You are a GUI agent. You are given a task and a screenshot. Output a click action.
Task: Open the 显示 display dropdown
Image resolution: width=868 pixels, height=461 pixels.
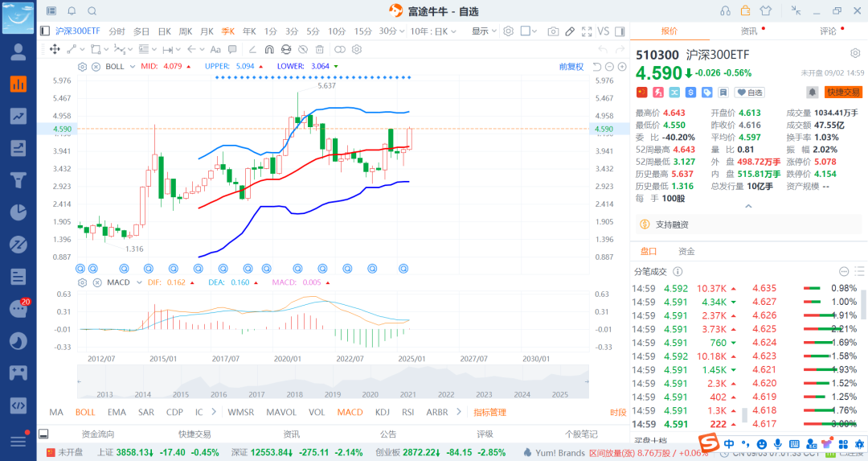(x=485, y=31)
